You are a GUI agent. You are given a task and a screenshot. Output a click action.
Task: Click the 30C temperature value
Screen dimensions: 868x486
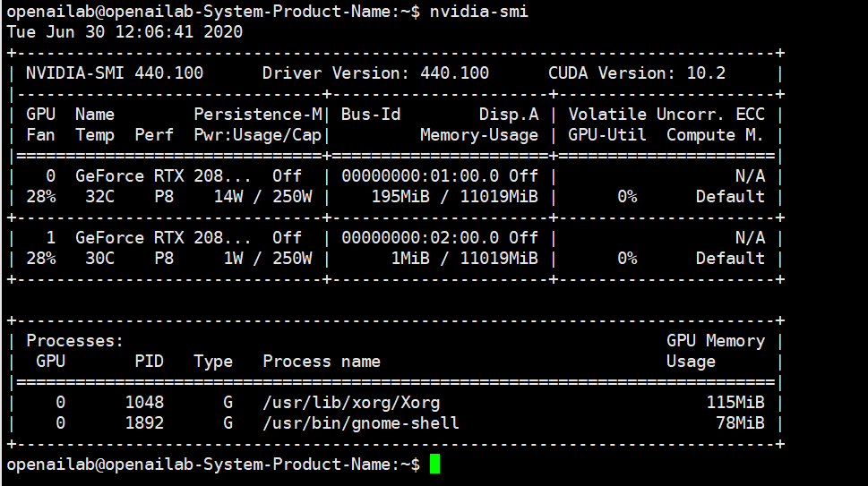pos(99,259)
